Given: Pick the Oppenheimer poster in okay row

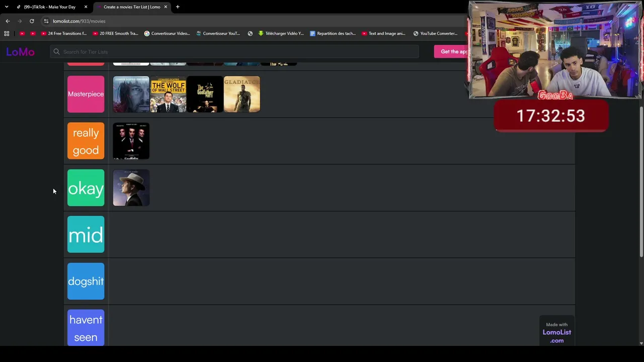Looking at the screenshot, I should 131,188.
